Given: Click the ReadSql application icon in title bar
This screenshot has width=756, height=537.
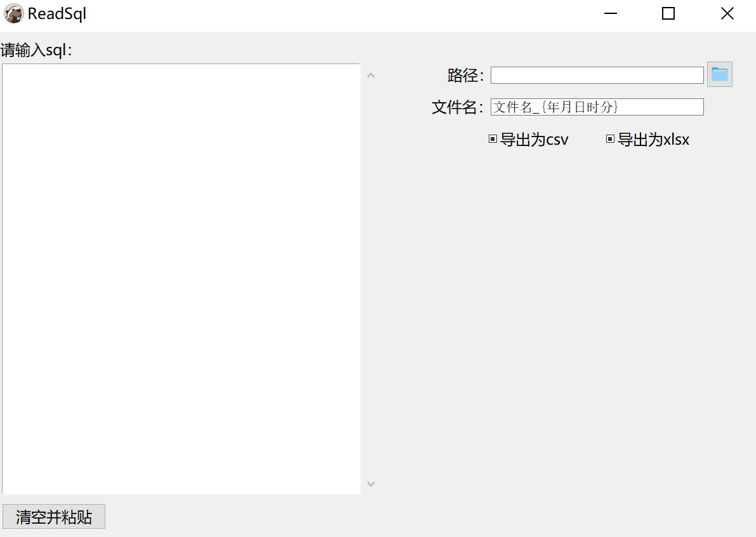Looking at the screenshot, I should pyautogui.click(x=13, y=13).
